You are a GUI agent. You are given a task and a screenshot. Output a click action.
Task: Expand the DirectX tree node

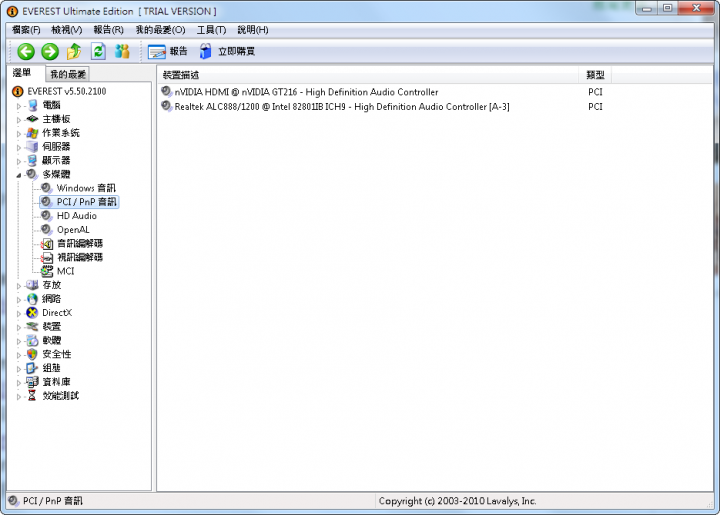tap(19, 313)
